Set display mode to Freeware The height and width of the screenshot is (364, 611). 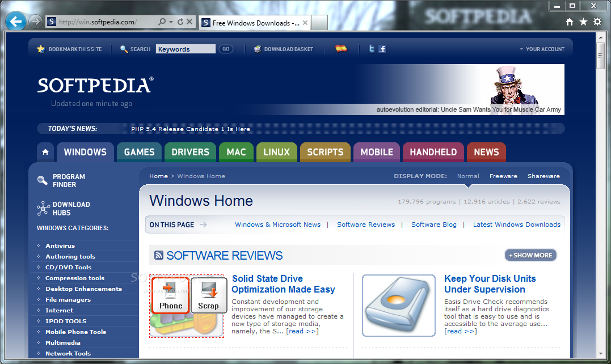coord(503,176)
